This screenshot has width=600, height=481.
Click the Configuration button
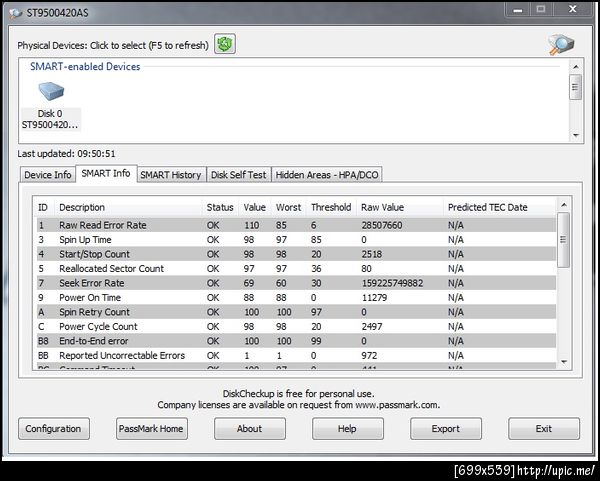click(54, 429)
